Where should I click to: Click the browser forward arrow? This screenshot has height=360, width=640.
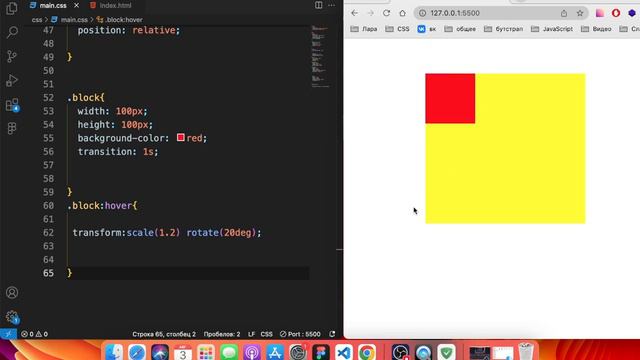370,13
